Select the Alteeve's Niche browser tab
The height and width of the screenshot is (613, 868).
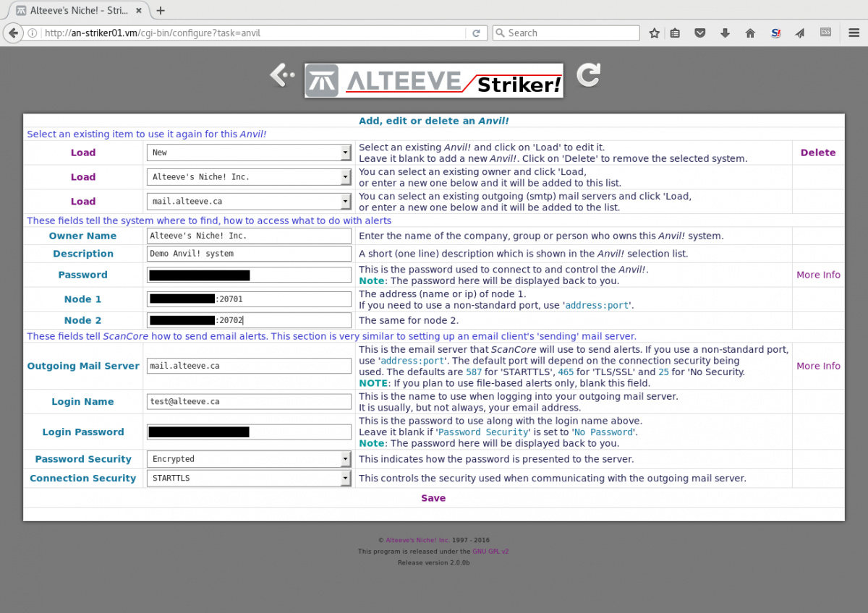[x=72, y=11]
